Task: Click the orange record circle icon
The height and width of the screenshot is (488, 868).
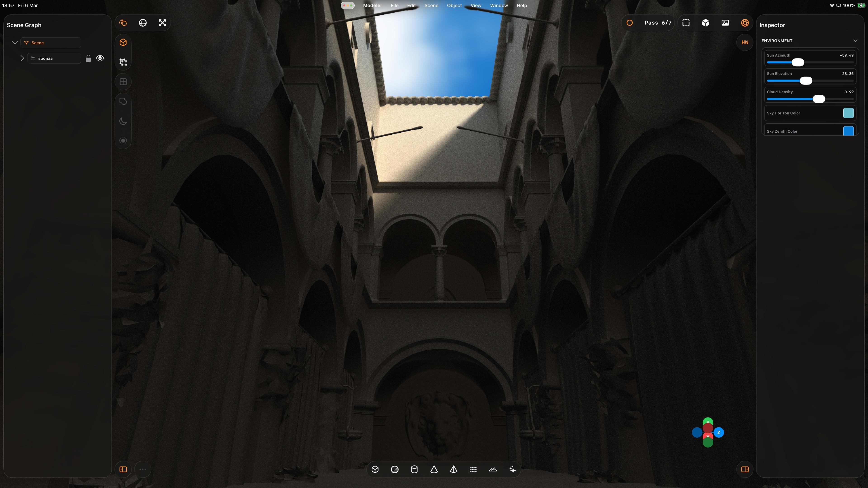Action: (630, 23)
